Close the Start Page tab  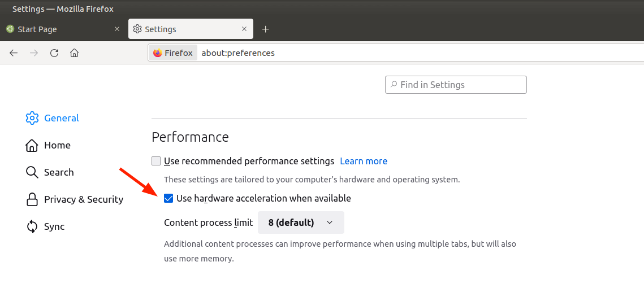coord(117,29)
